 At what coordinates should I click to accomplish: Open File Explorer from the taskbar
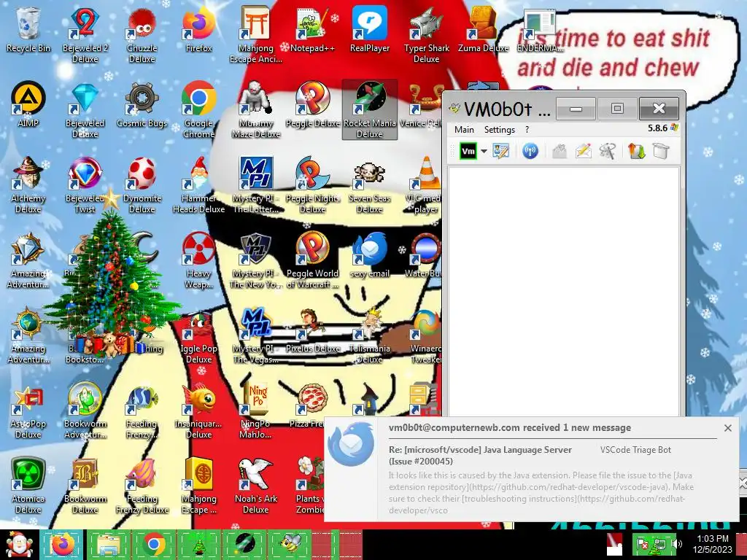tap(108, 544)
